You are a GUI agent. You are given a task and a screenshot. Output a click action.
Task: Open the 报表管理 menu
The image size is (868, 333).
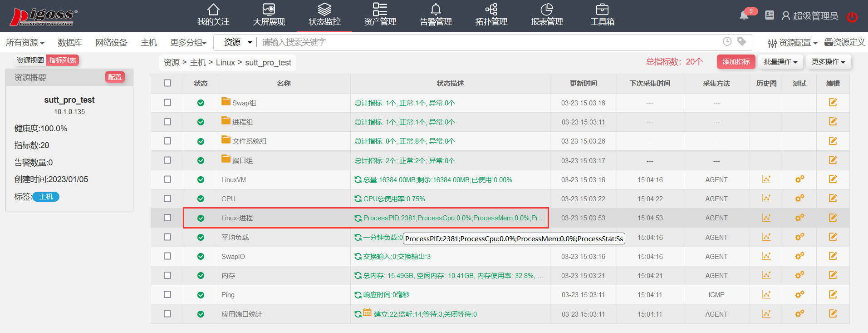pyautogui.click(x=547, y=15)
